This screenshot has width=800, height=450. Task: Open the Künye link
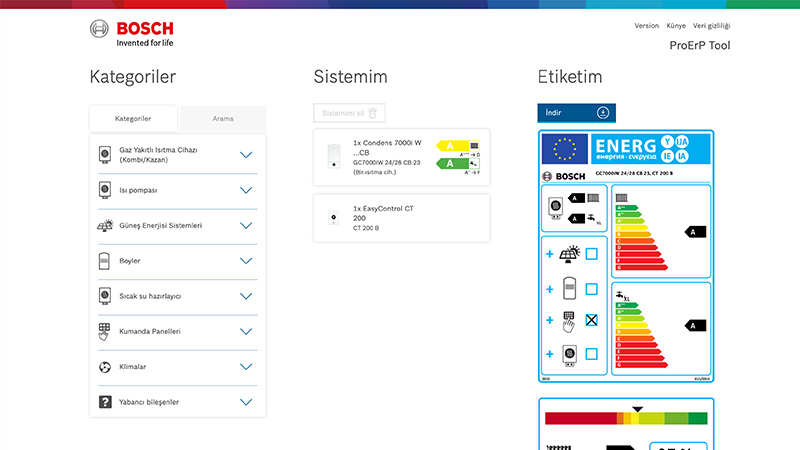[x=676, y=26]
